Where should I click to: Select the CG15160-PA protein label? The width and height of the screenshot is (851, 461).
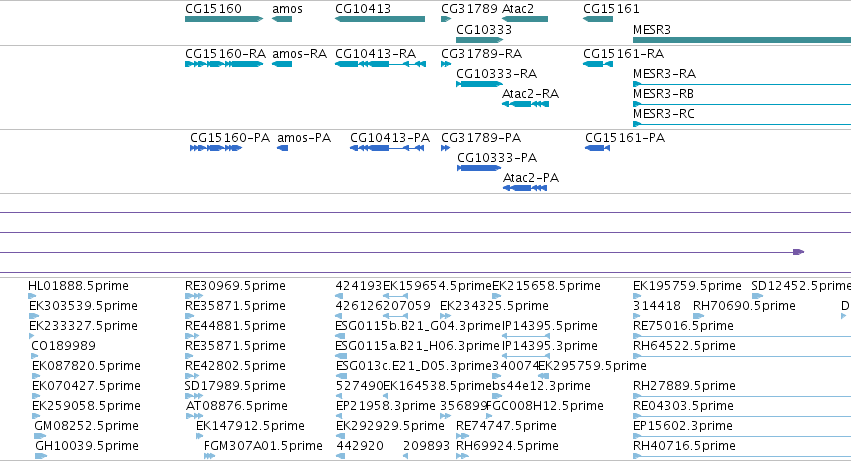point(230,138)
